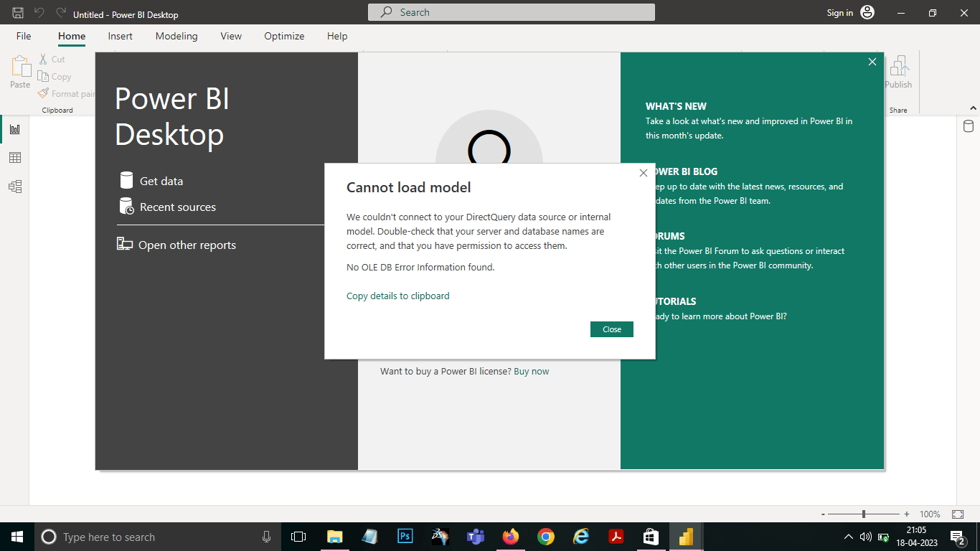Click the Windows taskbar search box

(158, 537)
